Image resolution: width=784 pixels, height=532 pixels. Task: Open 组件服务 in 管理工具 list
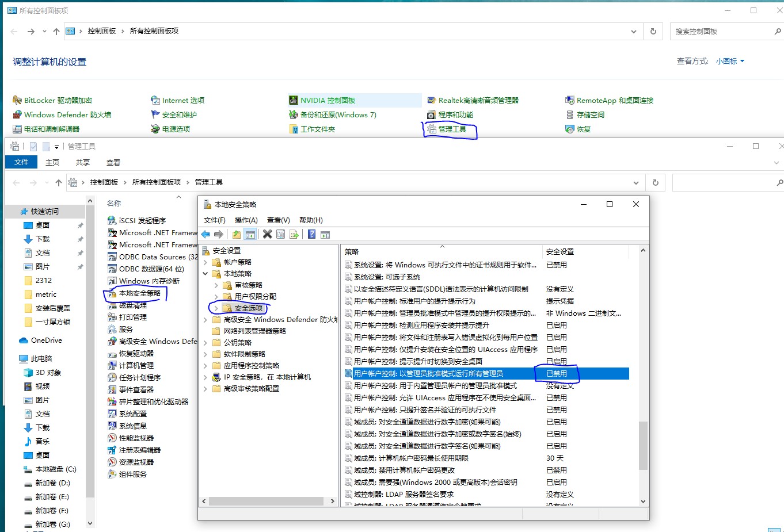coord(127,474)
